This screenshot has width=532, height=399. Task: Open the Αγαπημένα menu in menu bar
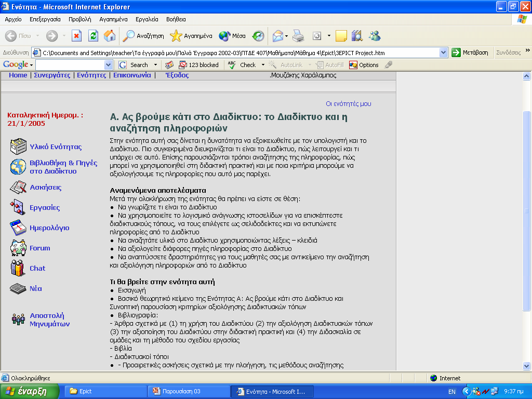[113, 19]
